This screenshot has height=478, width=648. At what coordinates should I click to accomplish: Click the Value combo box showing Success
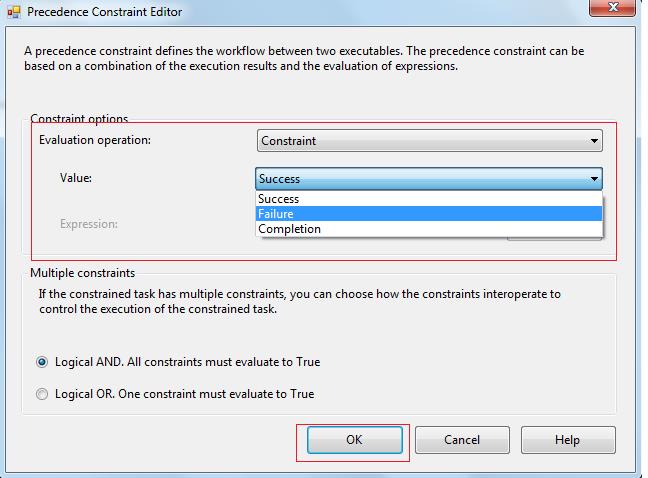click(420, 179)
